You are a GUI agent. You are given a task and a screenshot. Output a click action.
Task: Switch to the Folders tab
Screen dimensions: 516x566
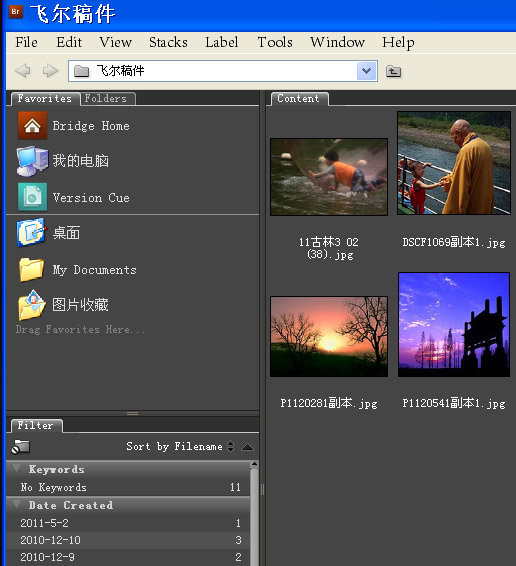point(107,99)
